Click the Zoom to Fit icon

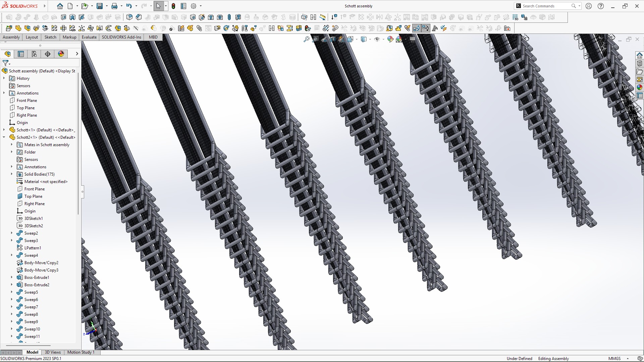[x=306, y=40]
